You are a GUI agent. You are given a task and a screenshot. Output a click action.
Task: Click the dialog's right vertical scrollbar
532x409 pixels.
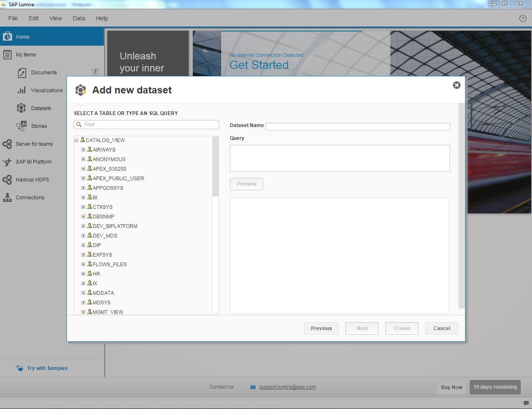[x=461, y=206]
